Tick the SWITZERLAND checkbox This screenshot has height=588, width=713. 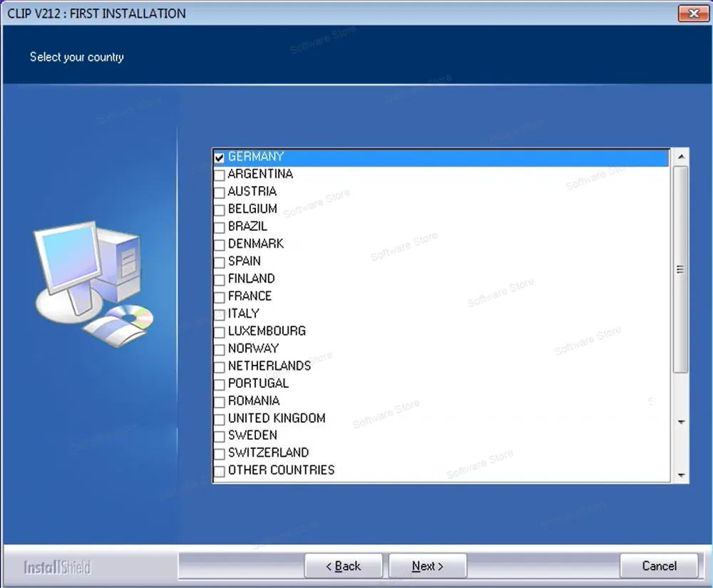219,454
